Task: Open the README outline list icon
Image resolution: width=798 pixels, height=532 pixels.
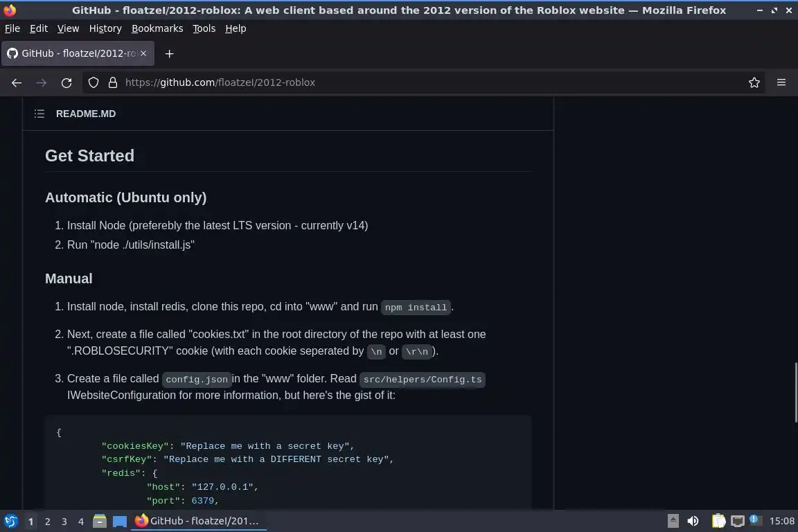Action: [x=39, y=114]
